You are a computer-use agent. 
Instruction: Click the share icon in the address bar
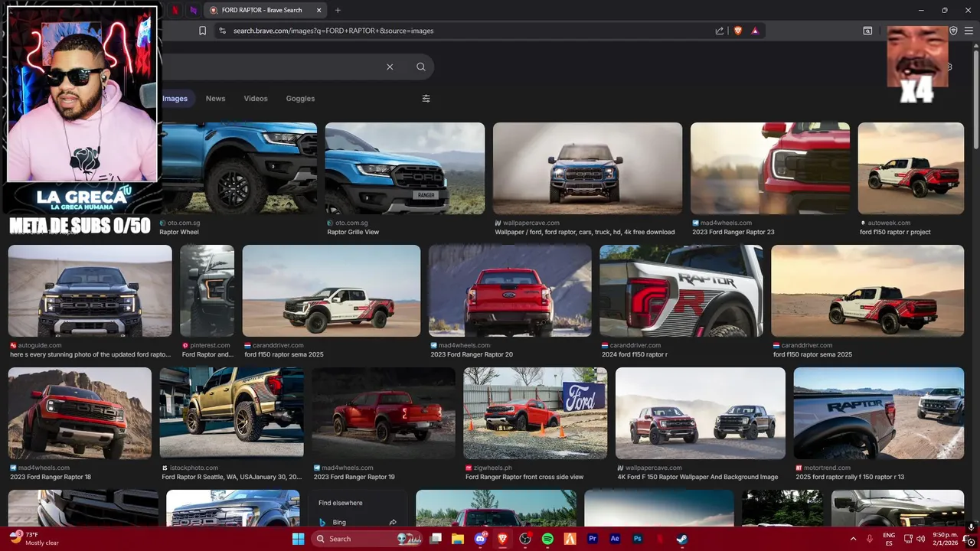(x=720, y=31)
